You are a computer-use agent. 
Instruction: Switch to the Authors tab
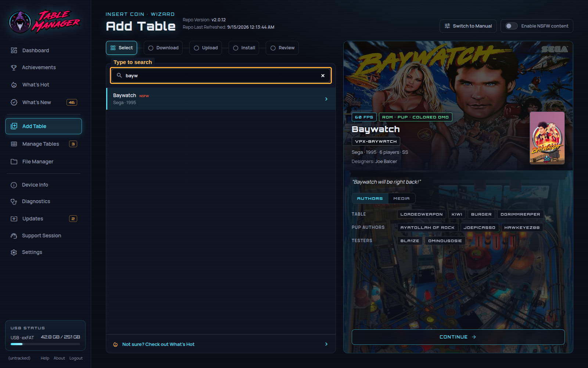[x=370, y=198]
